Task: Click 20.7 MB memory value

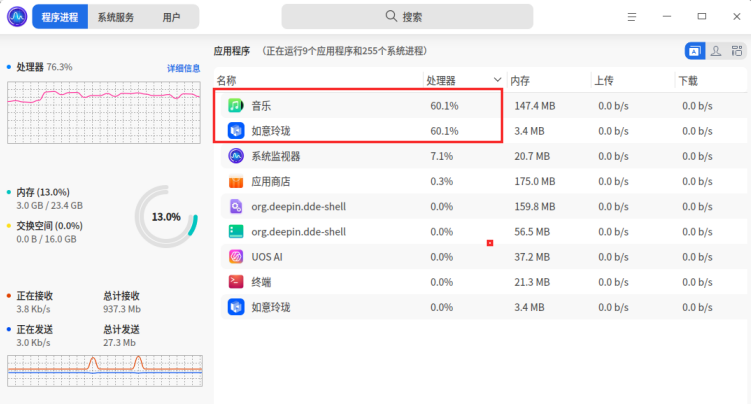Action: tap(532, 156)
